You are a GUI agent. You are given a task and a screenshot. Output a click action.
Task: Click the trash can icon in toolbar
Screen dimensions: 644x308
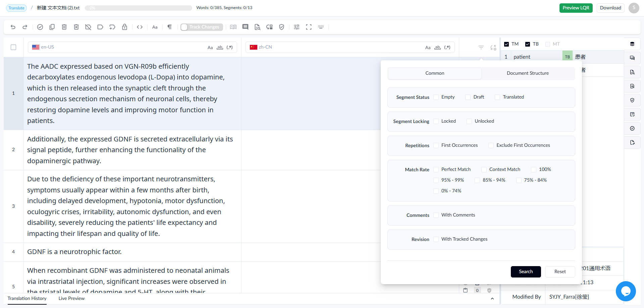[64, 27]
